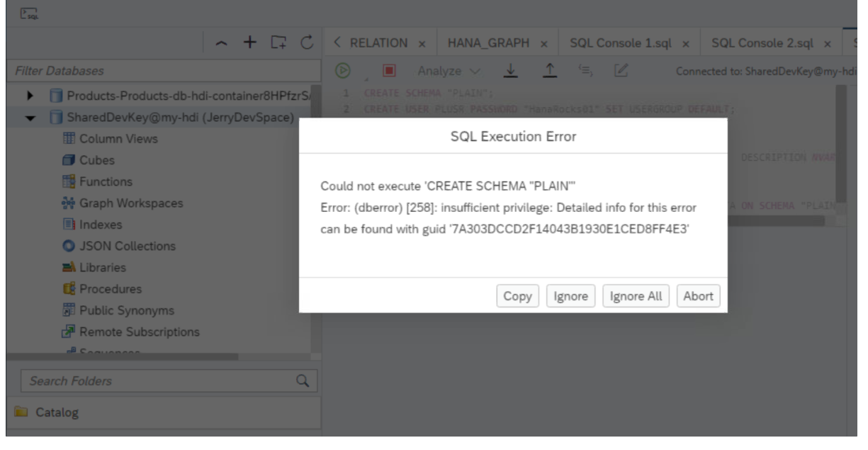Screen dimensions: 868x450
Task: Select Cubes in the catalog tree
Action: point(97,160)
